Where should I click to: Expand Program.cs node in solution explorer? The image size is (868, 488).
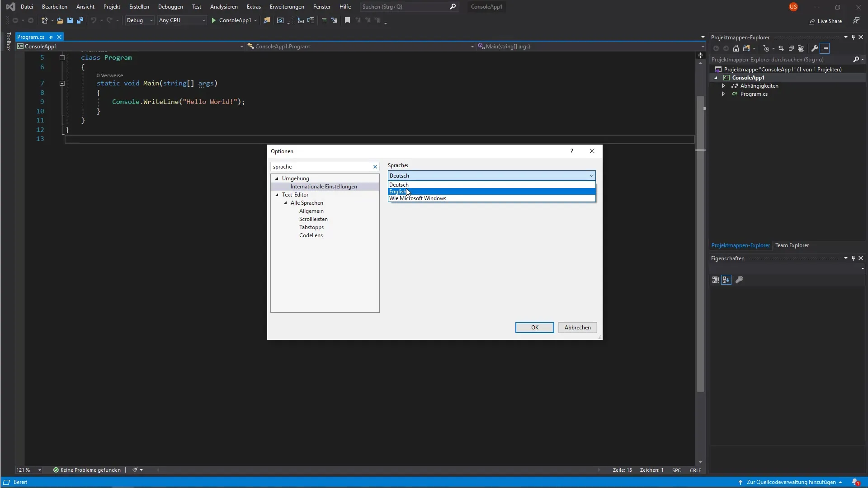723,94
